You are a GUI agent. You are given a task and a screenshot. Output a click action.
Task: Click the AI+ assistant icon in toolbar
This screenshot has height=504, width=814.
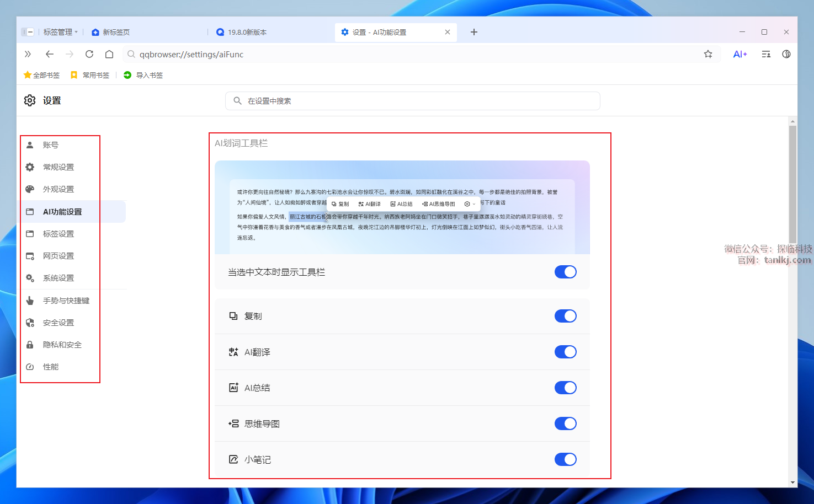point(739,54)
